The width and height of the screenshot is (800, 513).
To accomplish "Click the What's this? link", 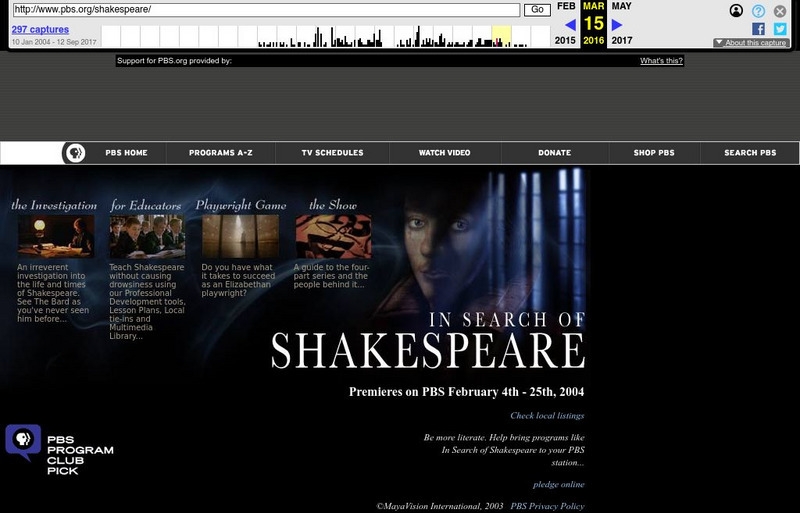I will click(661, 61).
